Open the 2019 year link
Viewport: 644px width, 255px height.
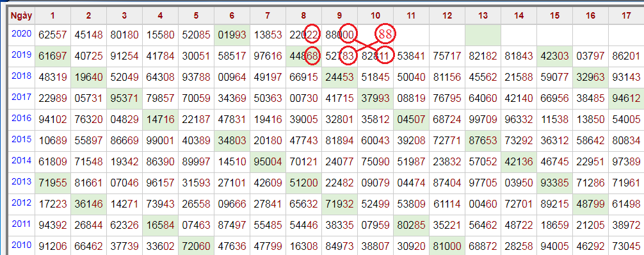click(x=21, y=54)
